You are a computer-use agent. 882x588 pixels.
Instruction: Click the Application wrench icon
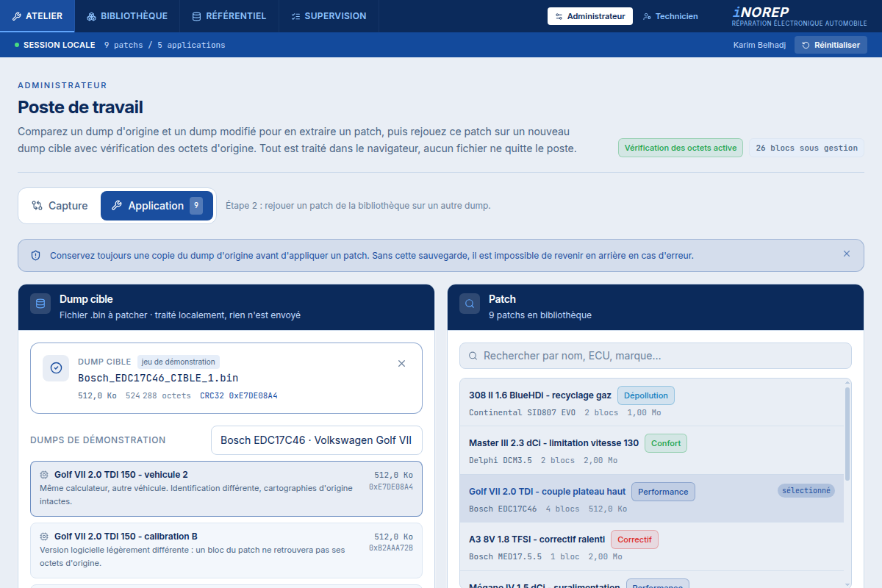[x=116, y=206]
